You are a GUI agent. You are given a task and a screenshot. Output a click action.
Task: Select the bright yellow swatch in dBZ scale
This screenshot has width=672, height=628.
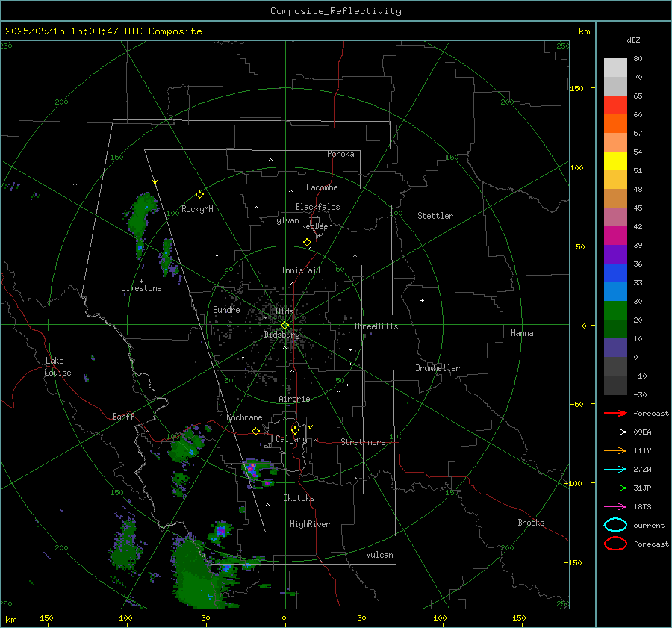tap(615, 161)
